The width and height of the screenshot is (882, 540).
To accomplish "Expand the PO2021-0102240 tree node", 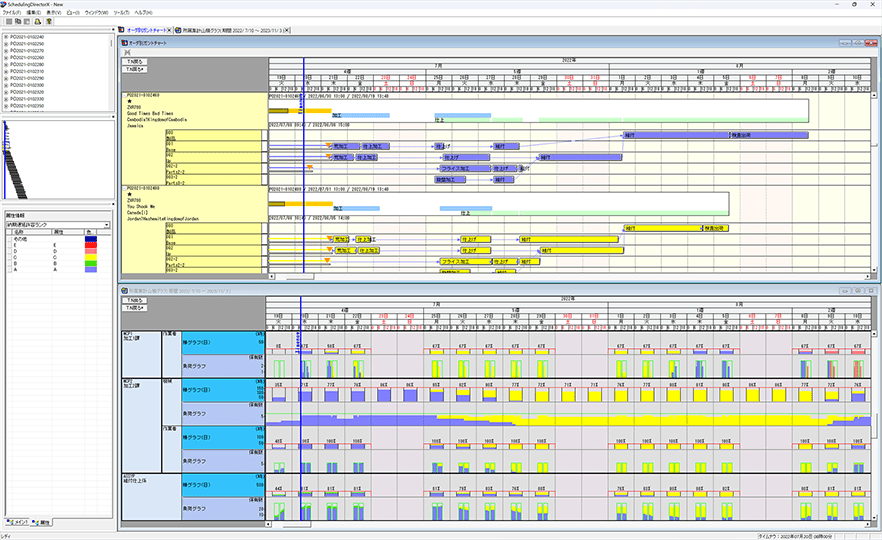I will 6,37.
